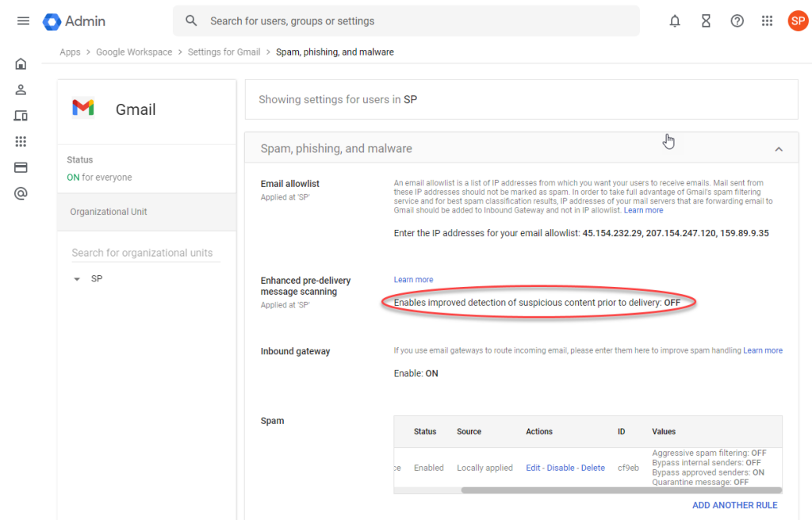Click the spam table horizontal scrollbar

pyautogui.click(x=619, y=490)
